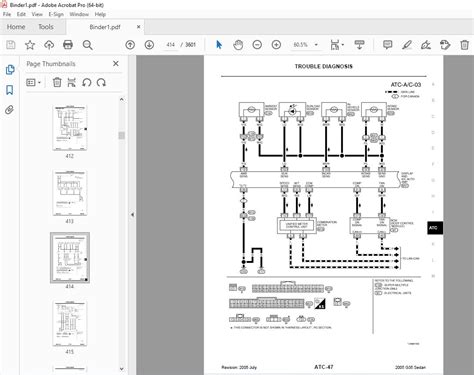Open zoom level dropdown

point(316,45)
